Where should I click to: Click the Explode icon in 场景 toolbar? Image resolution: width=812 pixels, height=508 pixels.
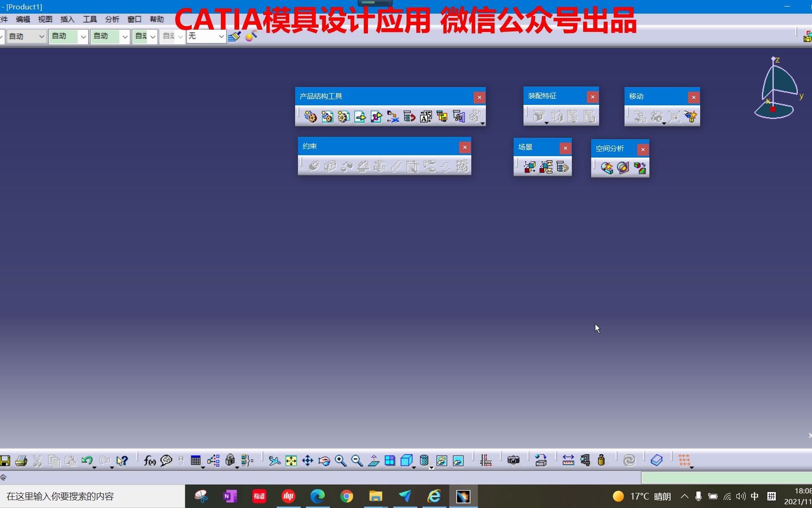click(x=546, y=167)
